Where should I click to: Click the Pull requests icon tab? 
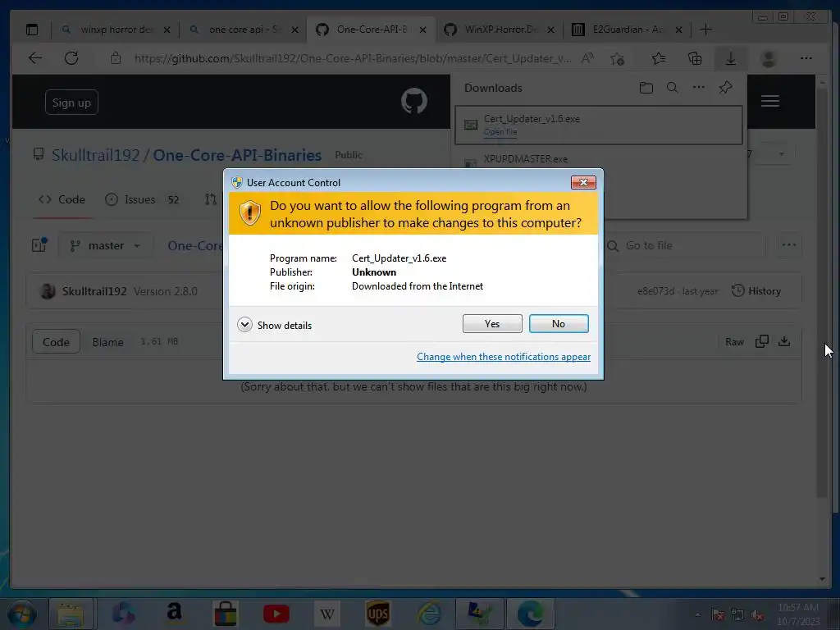(211, 199)
